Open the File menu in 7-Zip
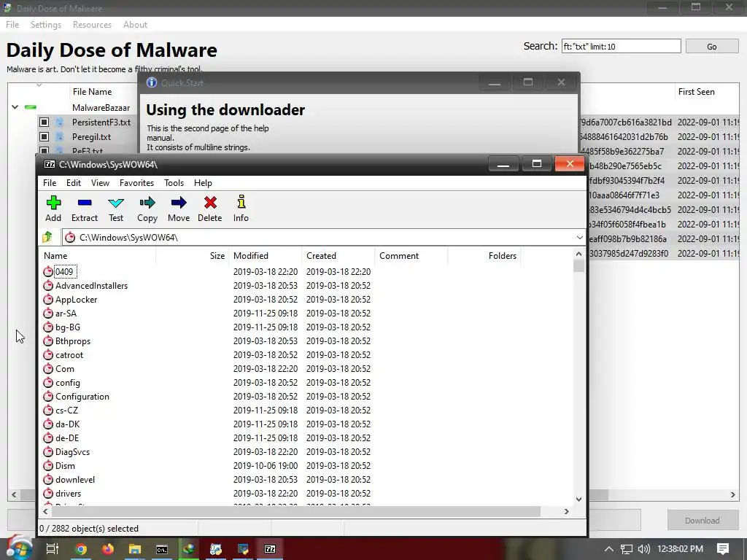 point(50,183)
